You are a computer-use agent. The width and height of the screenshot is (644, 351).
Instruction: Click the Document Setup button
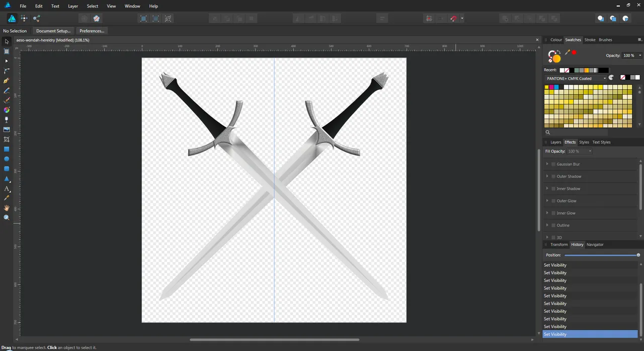[x=52, y=31]
